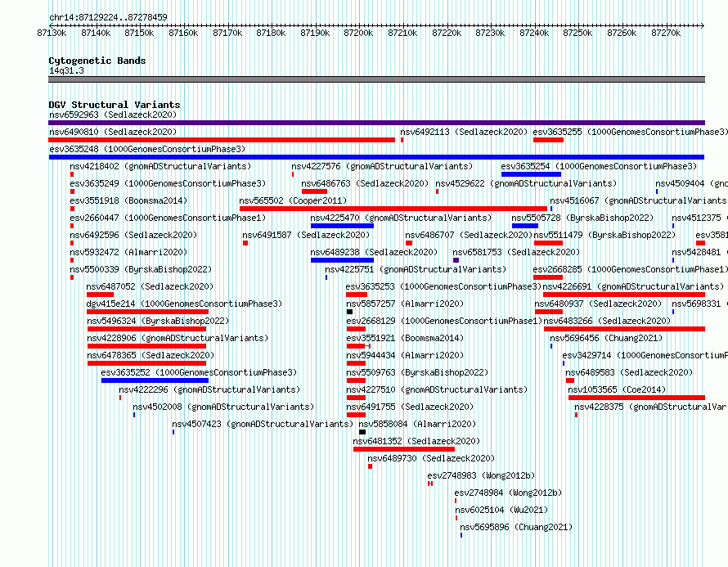Image resolution: width=728 pixels, height=567 pixels.
Task: Click the nsv6581753 (Sedlazeck2020) label
Action: (x=516, y=252)
